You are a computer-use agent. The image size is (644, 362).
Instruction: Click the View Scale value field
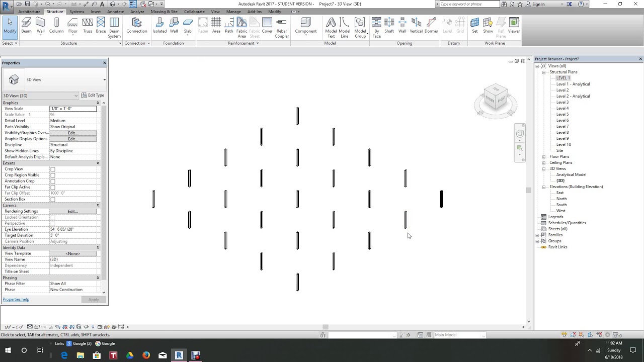tap(73, 109)
